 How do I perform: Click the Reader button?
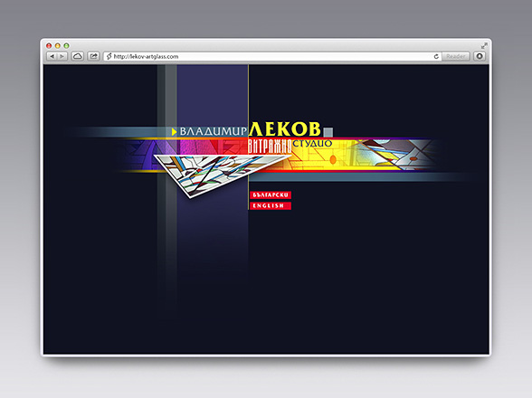456,56
